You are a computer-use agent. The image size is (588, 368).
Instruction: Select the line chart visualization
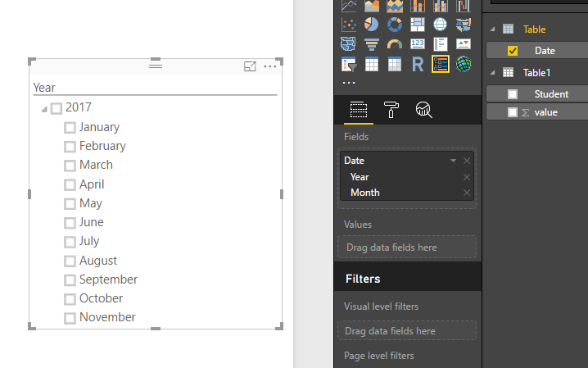click(x=349, y=6)
